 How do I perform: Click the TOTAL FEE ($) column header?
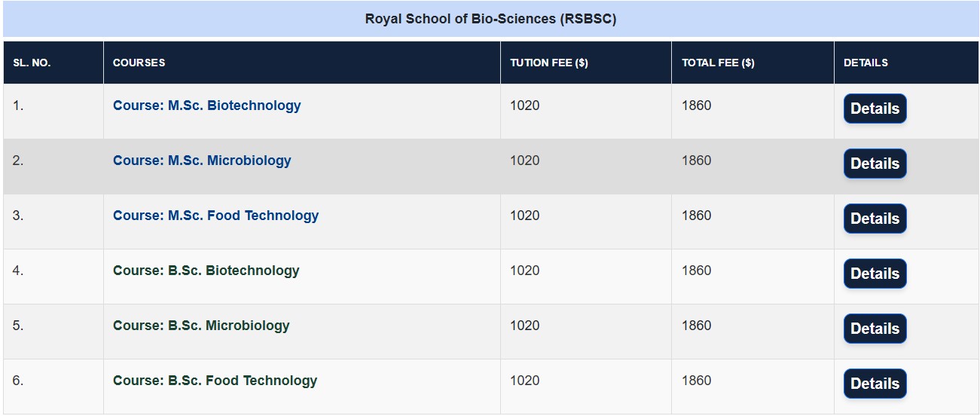click(718, 63)
